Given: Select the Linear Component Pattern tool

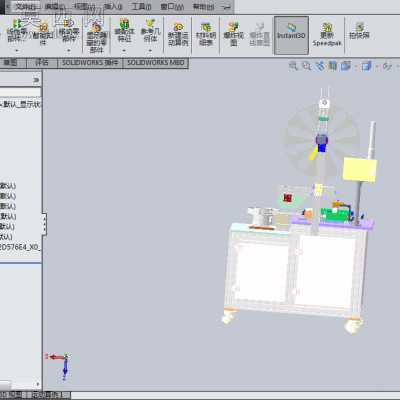Looking at the screenshot, I should click(x=17, y=31).
